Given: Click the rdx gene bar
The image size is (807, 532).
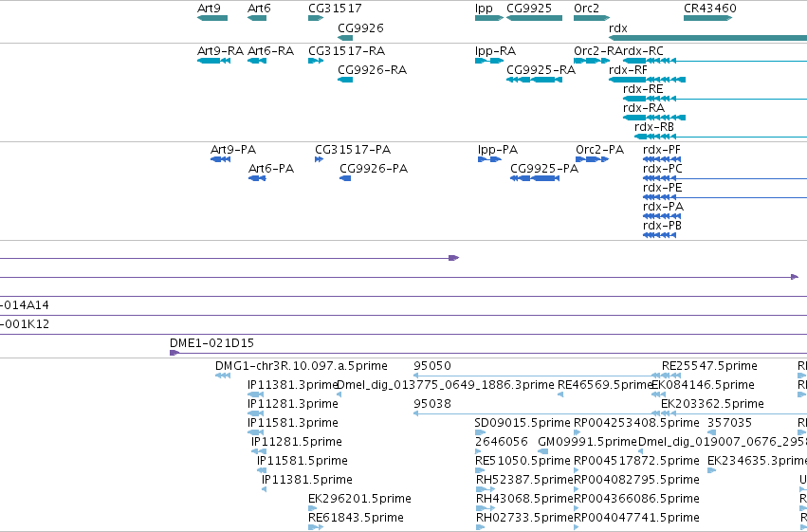Looking at the screenshot, I should click(x=707, y=38).
